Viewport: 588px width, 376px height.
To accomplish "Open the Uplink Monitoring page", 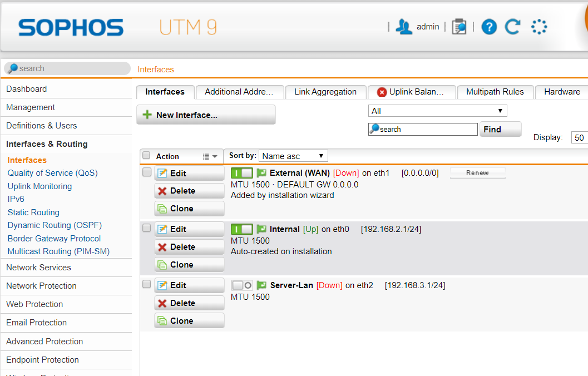I will click(39, 186).
